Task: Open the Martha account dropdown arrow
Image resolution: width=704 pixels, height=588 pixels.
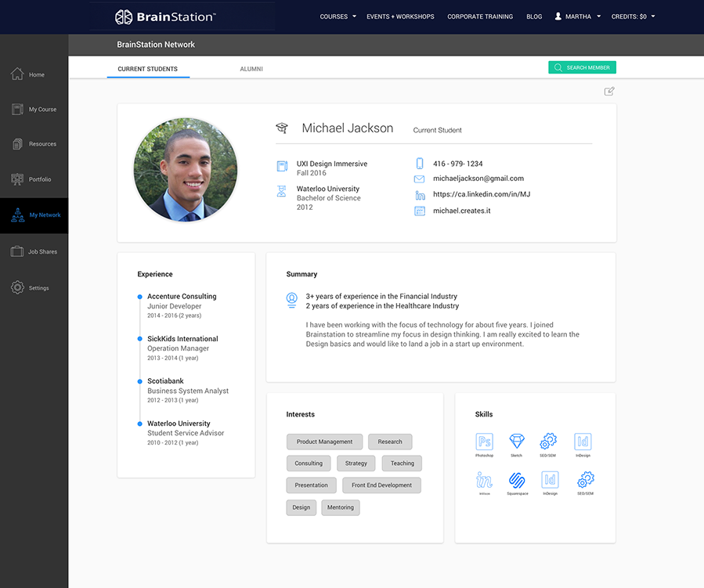Action: pos(598,16)
